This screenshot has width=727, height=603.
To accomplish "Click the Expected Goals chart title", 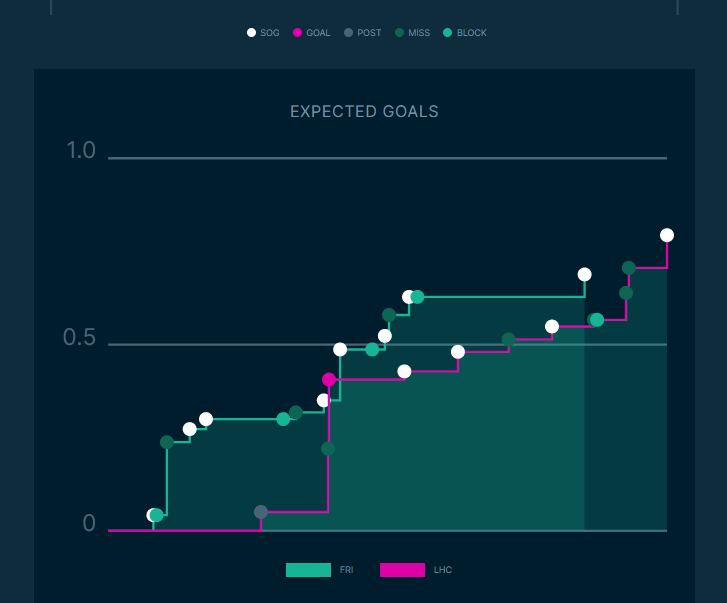I will 364,112.
